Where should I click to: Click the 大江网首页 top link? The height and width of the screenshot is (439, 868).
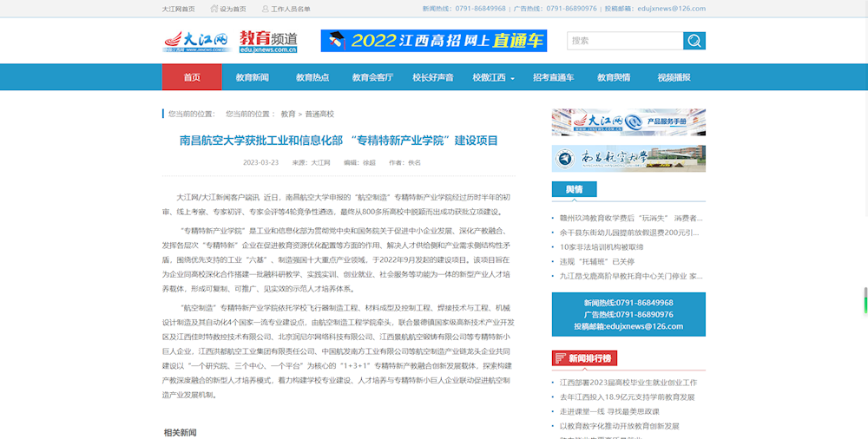click(178, 9)
